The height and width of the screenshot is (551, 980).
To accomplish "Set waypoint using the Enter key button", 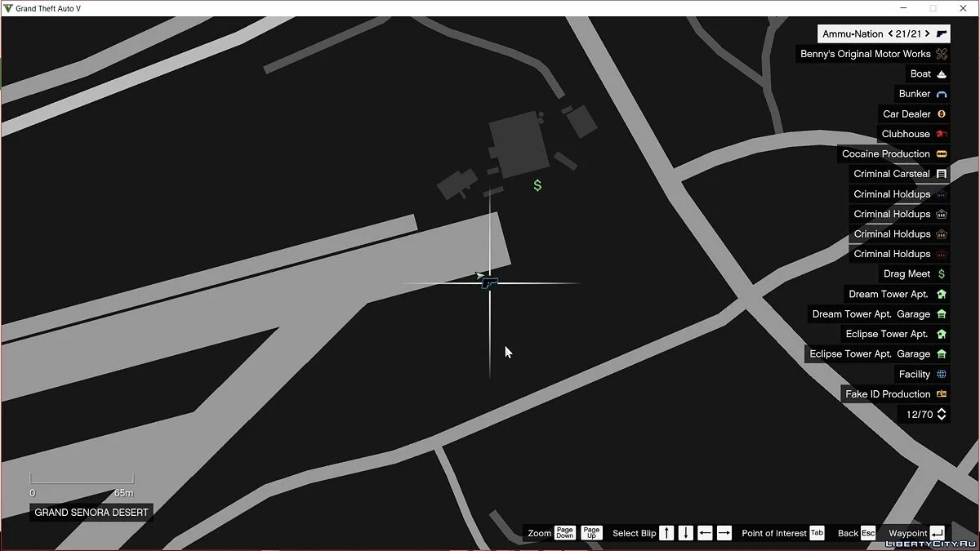I will (937, 533).
